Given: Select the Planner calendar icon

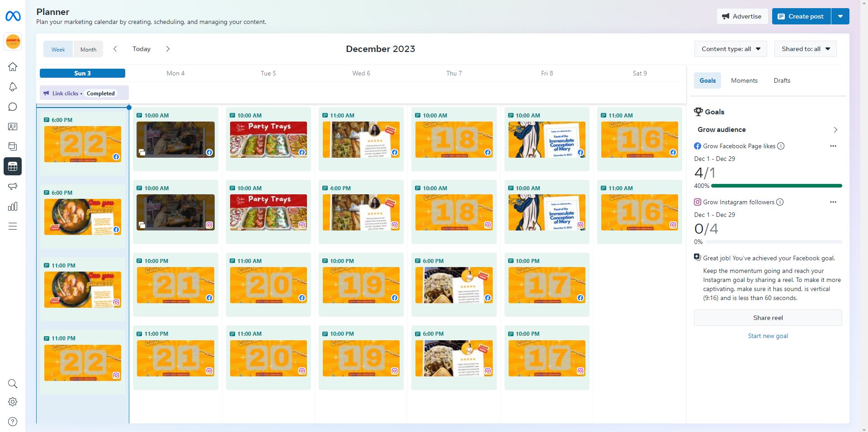Looking at the screenshot, I should (13, 166).
